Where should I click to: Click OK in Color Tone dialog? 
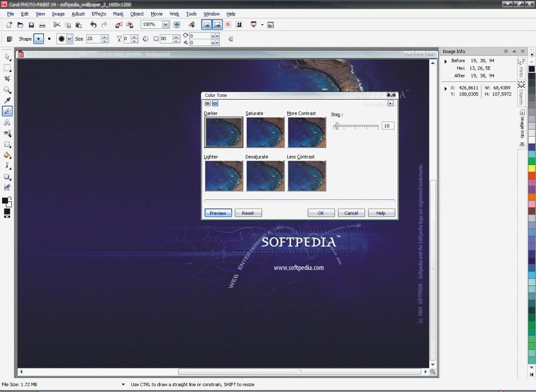tap(321, 213)
